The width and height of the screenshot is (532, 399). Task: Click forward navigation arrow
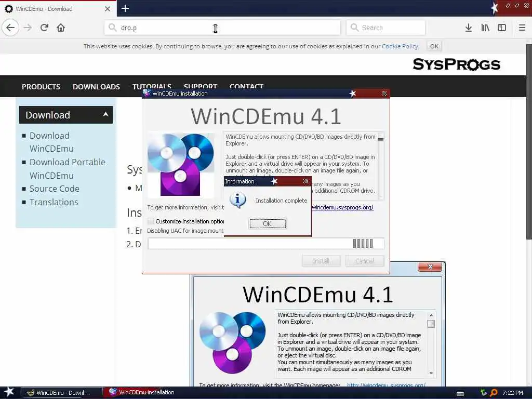coord(28,28)
